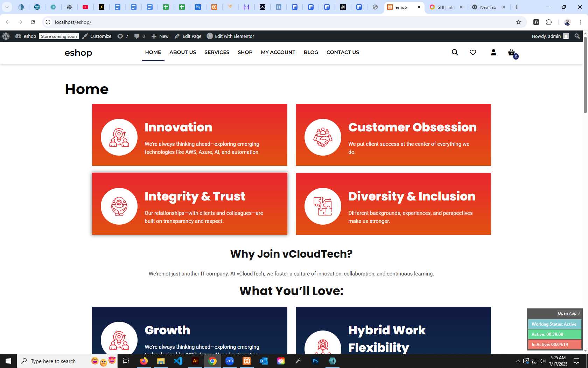
Task: Close the eshop browser tab
Action: coord(419,7)
